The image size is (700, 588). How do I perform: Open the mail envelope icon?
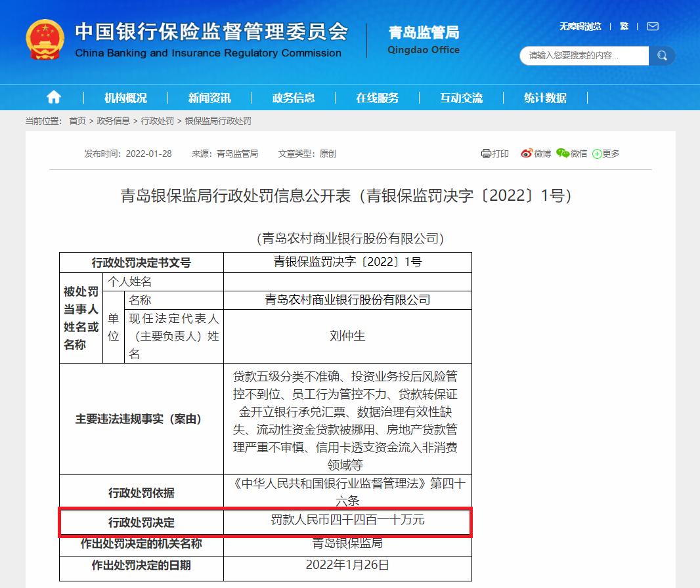point(653,26)
